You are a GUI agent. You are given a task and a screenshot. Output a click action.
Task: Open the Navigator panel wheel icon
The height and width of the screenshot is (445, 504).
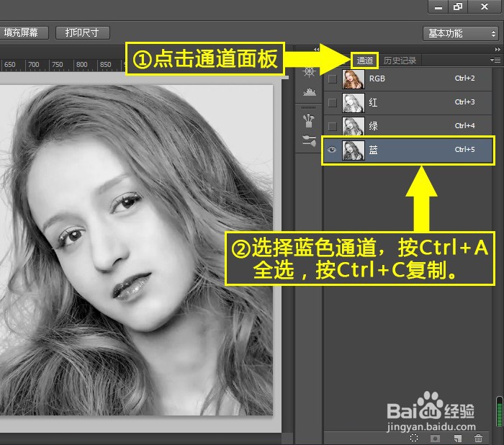point(309,71)
